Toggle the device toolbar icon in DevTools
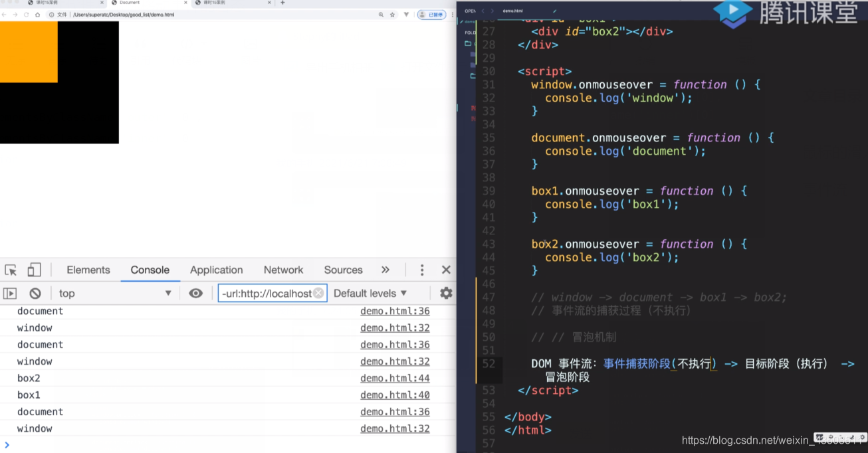This screenshot has width=868, height=453. [34, 270]
